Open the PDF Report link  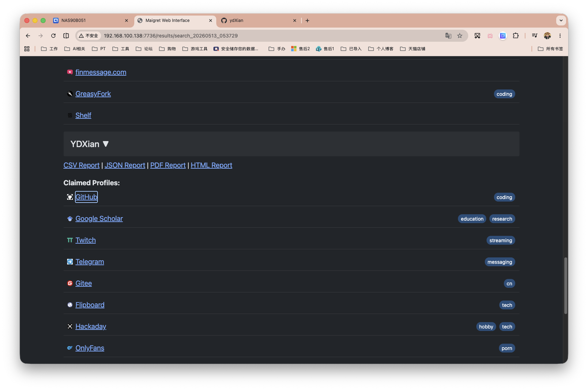(x=168, y=165)
